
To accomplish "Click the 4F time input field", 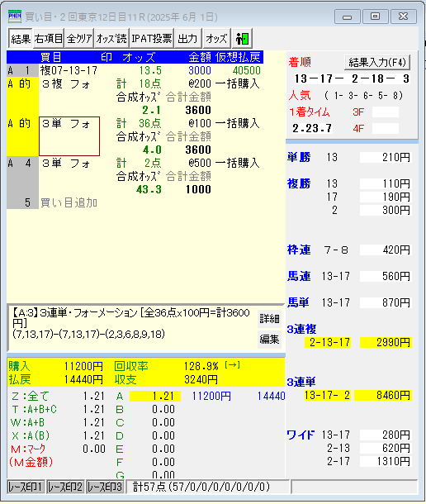I will tap(386, 129).
